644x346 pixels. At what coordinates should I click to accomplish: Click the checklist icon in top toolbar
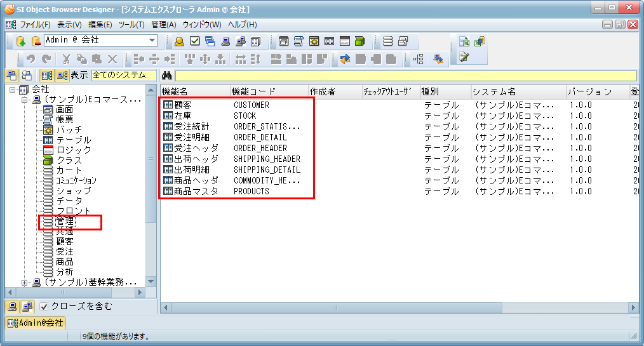click(195, 41)
